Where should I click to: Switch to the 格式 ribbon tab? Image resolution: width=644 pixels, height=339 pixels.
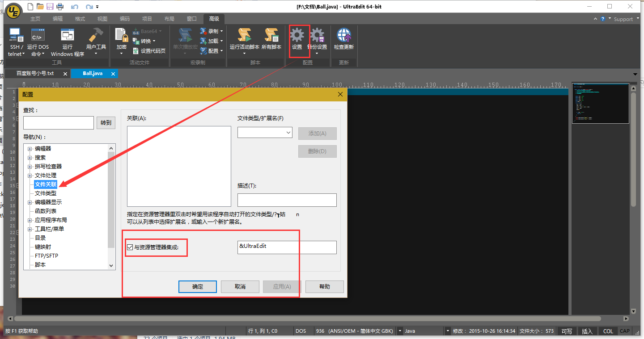80,19
